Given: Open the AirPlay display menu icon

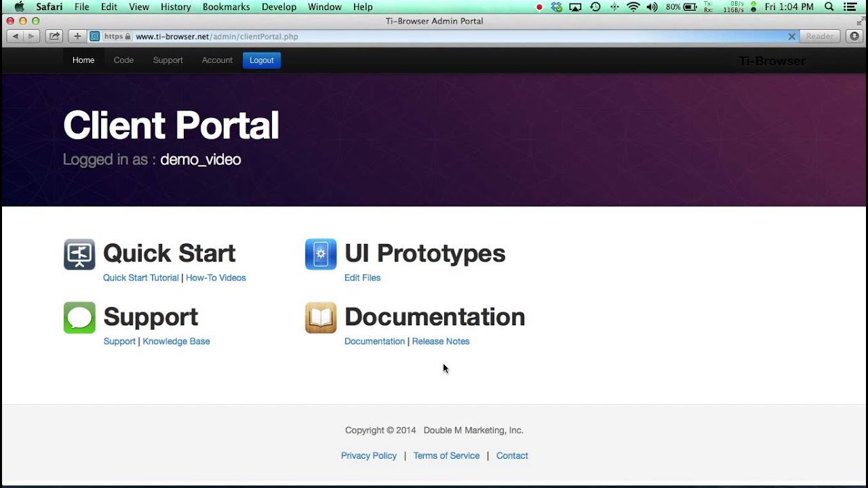Looking at the screenshot, I should coord(575,7).
